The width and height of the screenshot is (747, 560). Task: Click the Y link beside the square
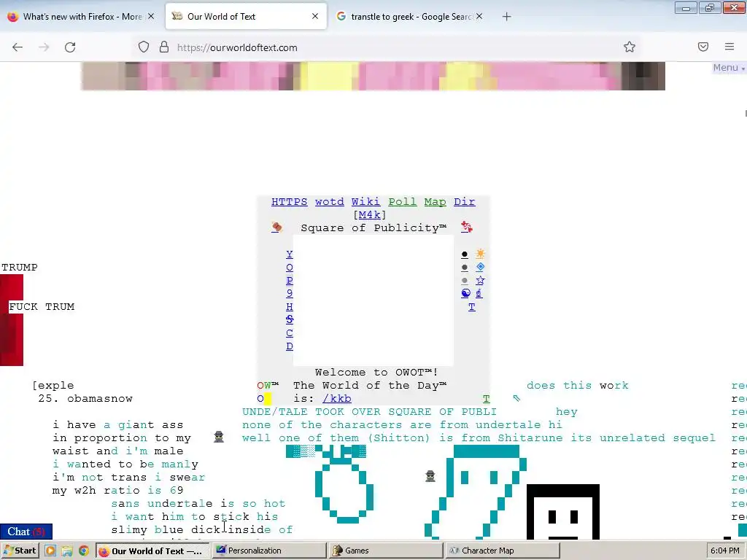[x=289, y=254]
